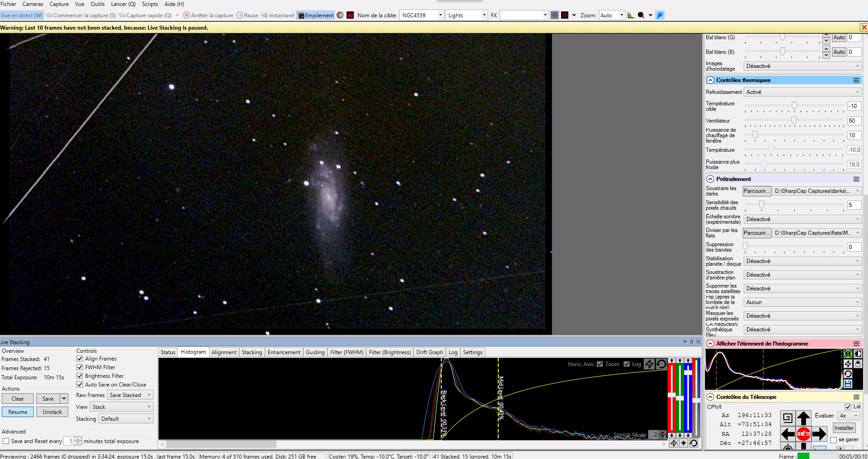Click lightning auto-stretch icon in display stretch panel
This screenshot has height=459, width=868.
coord(848,364)
